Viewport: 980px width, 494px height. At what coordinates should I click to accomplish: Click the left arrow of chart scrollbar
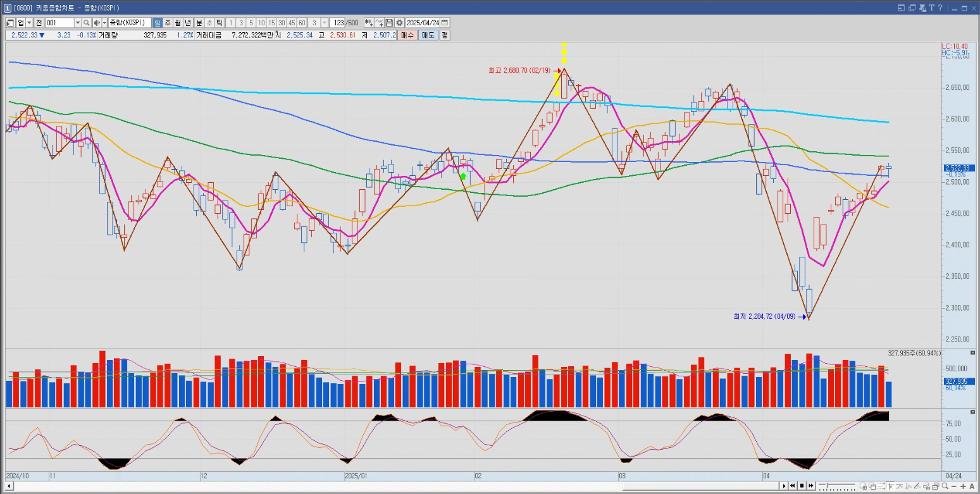(x=8, y=486)
